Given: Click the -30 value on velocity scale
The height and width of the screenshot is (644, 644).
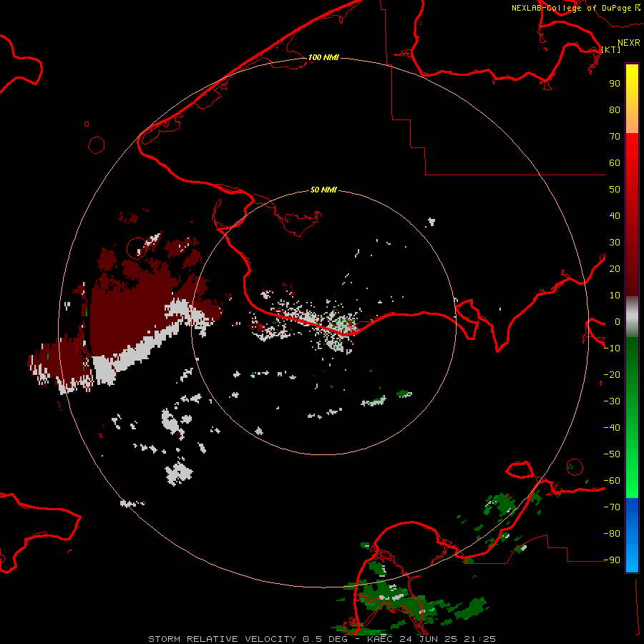Looking at the screenshot, I should tap(612, 401).
